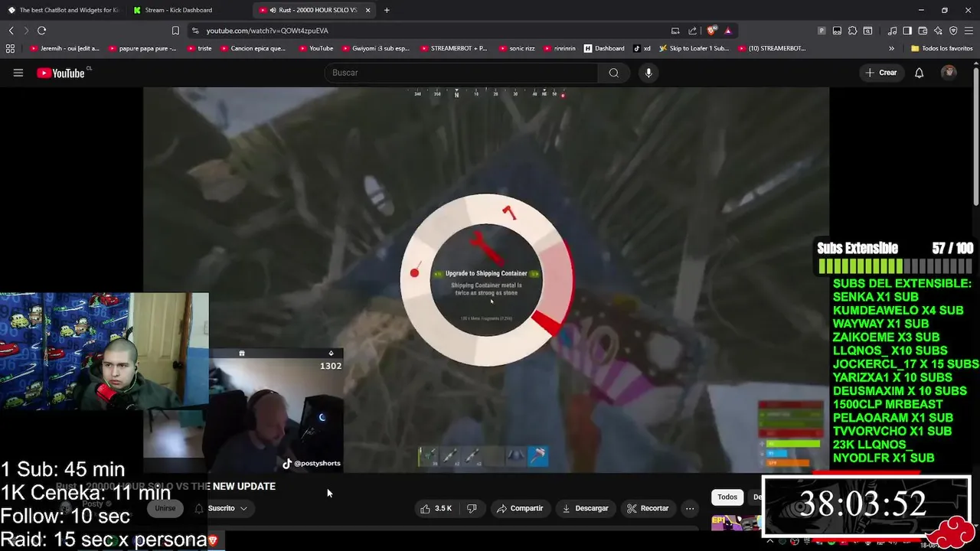Open the (10) STREAMERBOT bookmark
This screenshot has width=980, height=551.
coord(773,48)
